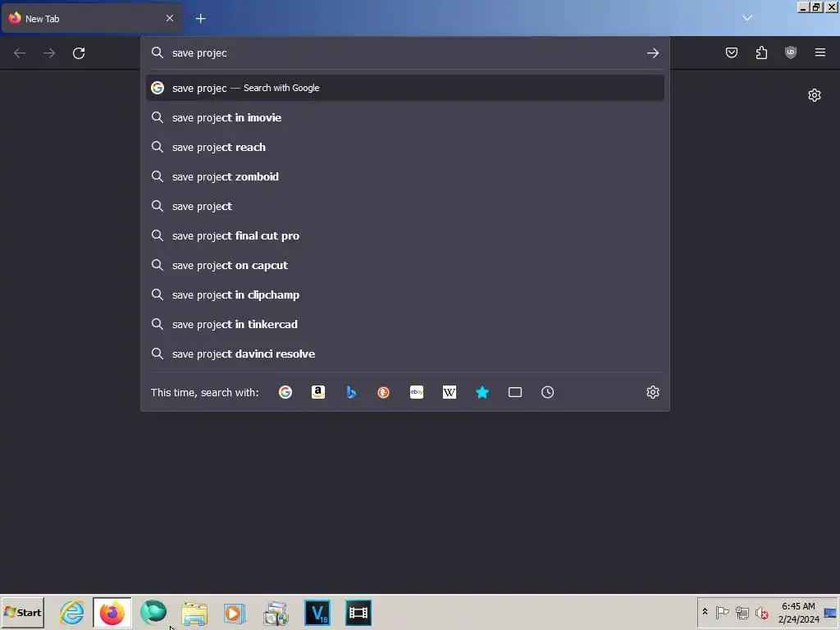The width and height of the screenshot is (840, 630).
Task: Open search settings gear in dropdown
Action: click(652, 392)
